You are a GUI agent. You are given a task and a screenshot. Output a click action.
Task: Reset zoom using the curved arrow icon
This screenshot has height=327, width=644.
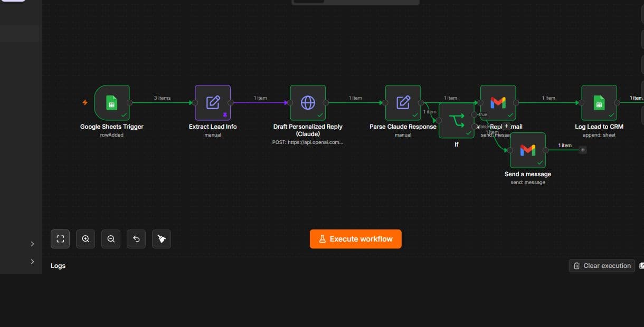[x=136, y=239]
